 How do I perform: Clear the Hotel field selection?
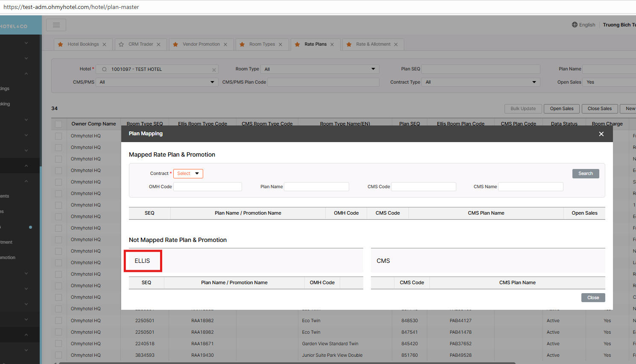214,70
